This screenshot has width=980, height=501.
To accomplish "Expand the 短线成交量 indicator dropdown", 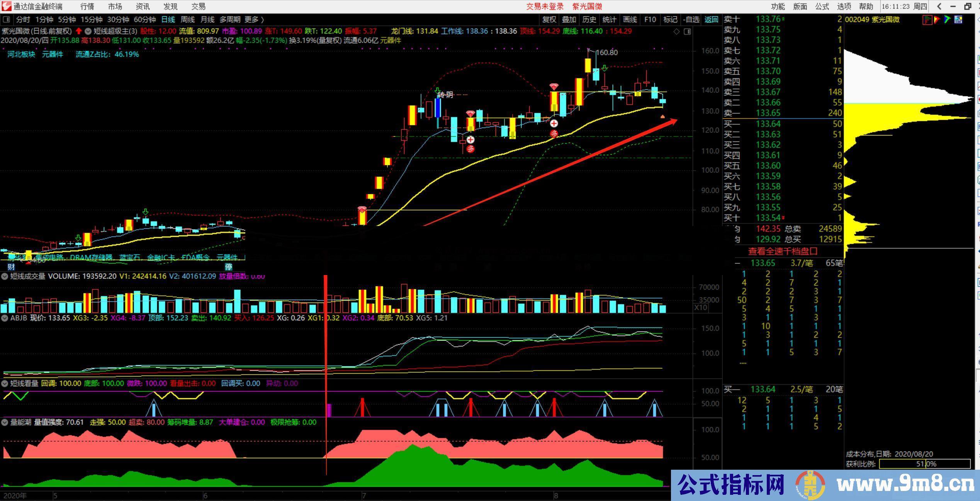I will 5,276.
